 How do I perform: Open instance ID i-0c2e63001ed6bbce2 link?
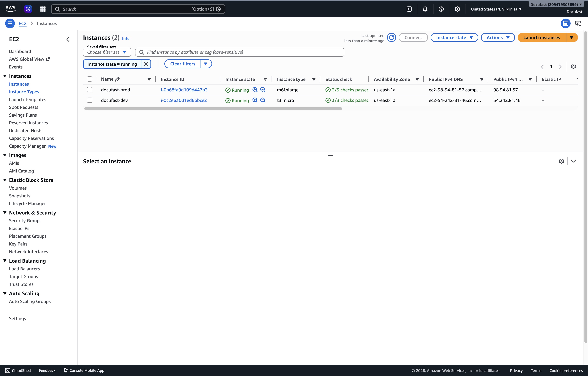(x=184, y=100)
